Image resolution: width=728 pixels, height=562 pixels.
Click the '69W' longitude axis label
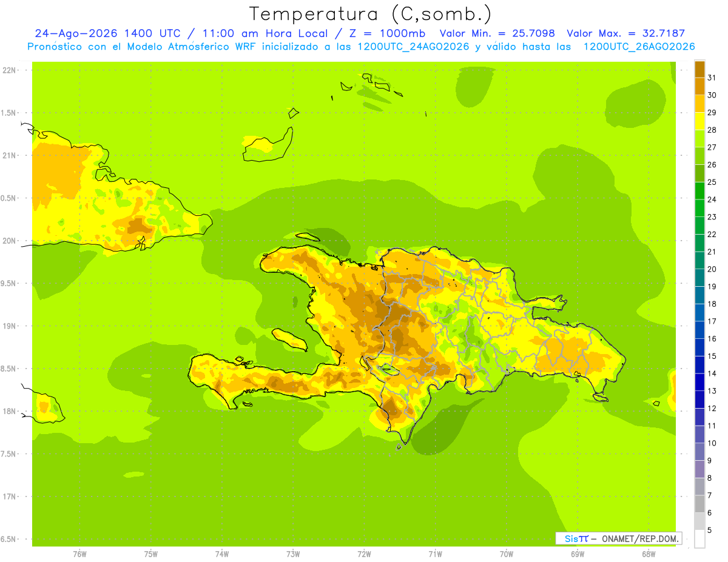pyautogui.click(x=578, y=554)
